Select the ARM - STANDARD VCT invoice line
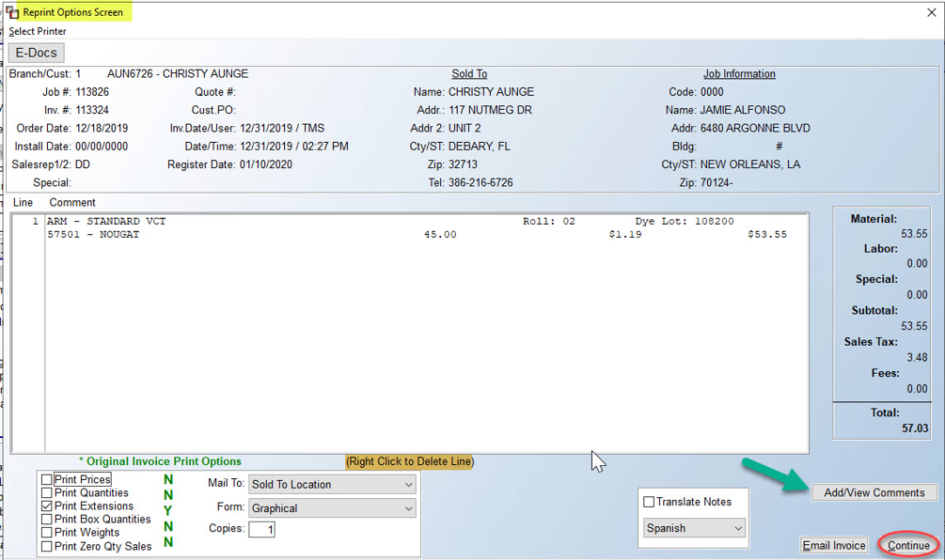945x560 pixels. 410,222
